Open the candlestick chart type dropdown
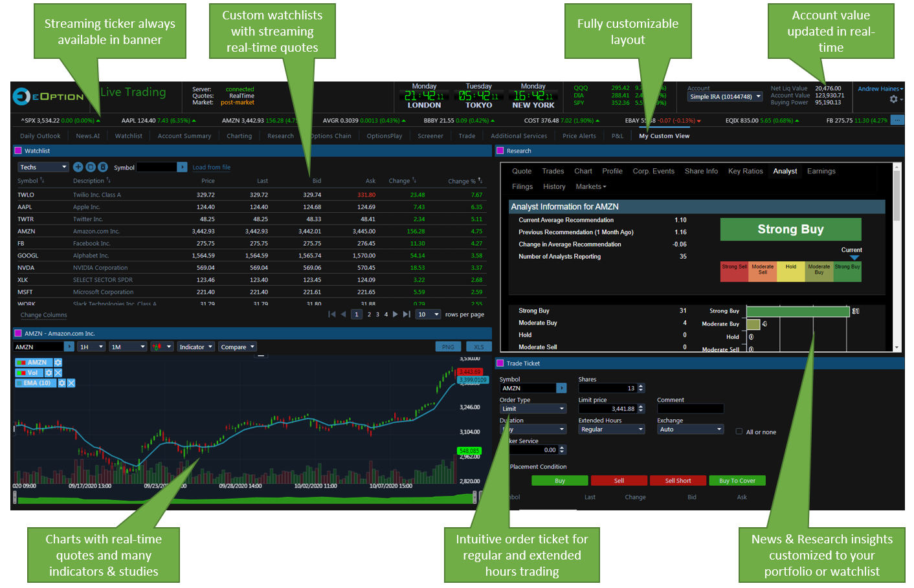The width and height of the screenshot is (914, 588). pyautogui.click(x=162, y=347)
